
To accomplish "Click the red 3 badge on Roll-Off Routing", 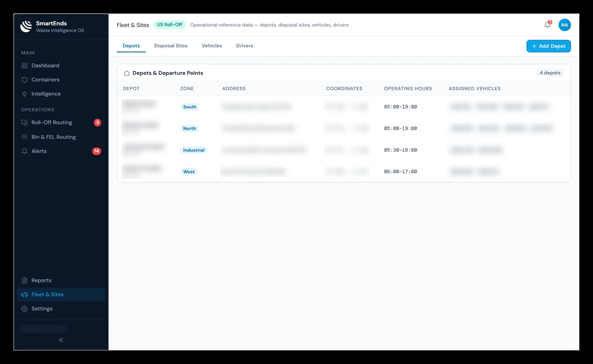I will tap(97, 122).
